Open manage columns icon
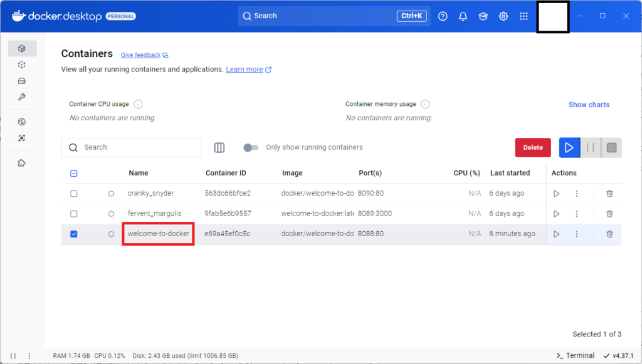The width and height of the screenshot is (642, 364). point(219,148)
